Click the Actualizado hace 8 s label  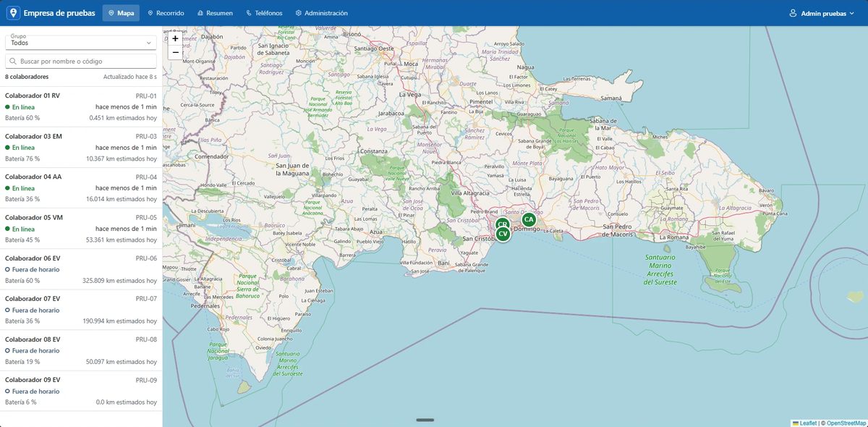(130, 76)
